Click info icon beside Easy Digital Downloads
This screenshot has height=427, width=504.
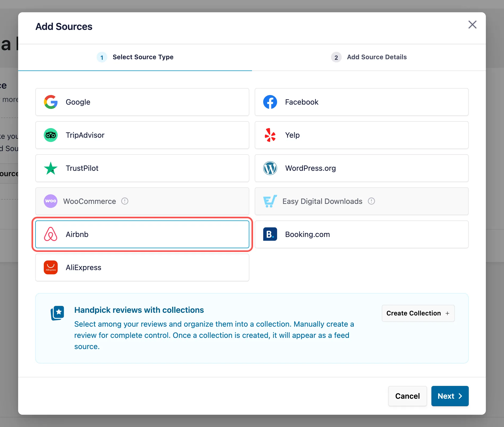[x=371, y=201]
